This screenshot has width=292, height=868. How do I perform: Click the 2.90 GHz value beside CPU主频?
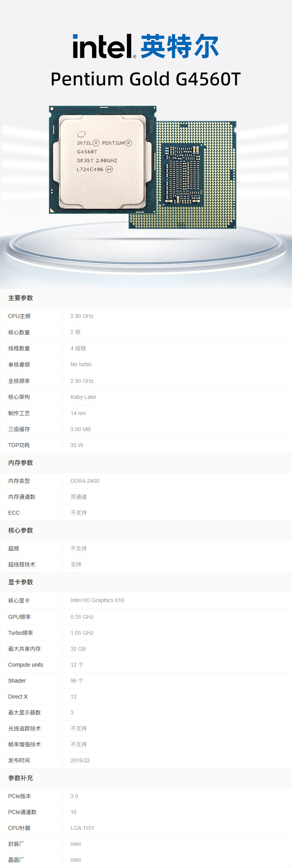[82, 316]
